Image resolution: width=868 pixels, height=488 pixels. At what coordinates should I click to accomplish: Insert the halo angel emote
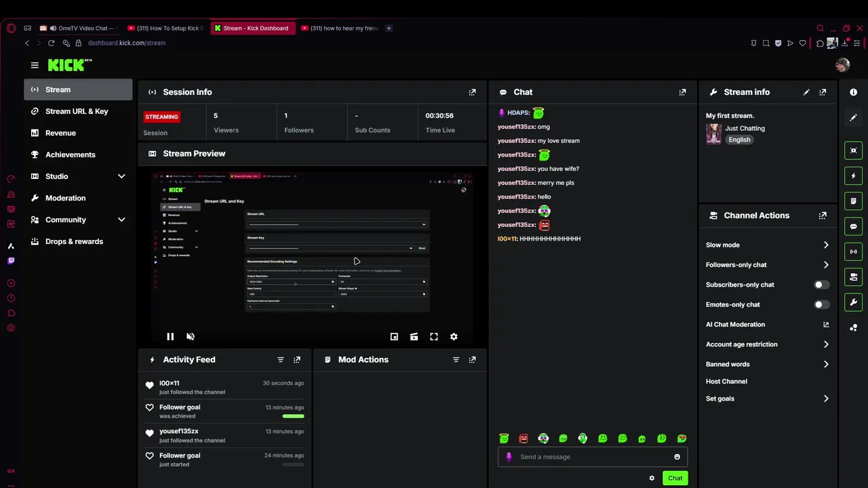coord(504,439)
